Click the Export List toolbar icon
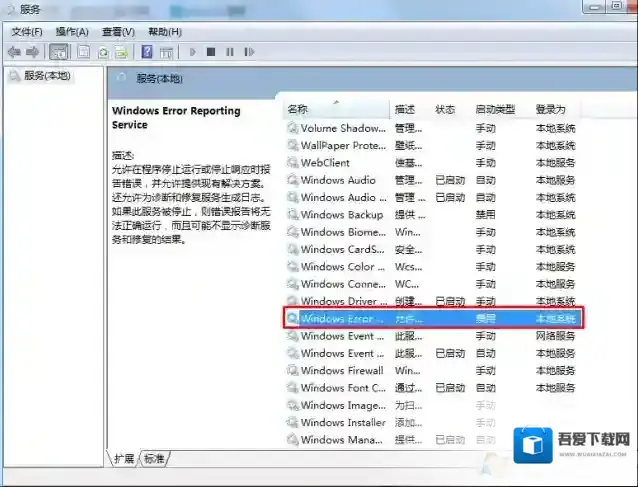This screenshot has width=638, height=487. pos(121,52)
